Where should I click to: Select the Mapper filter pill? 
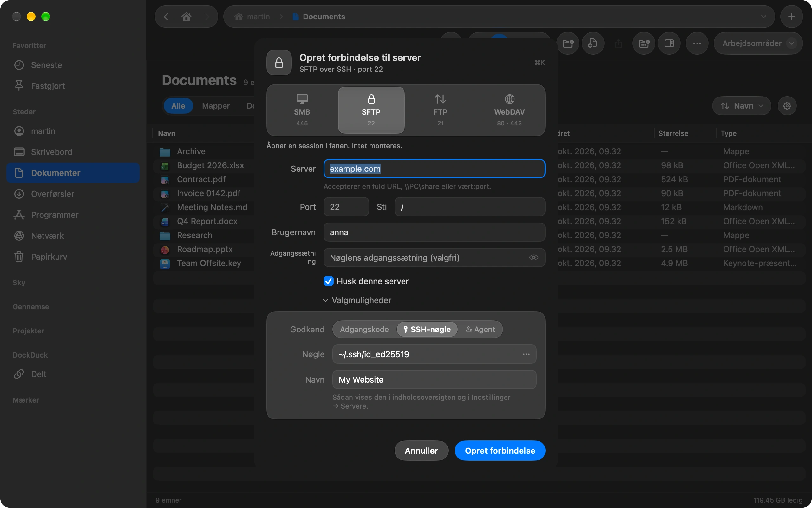point(216,106)
